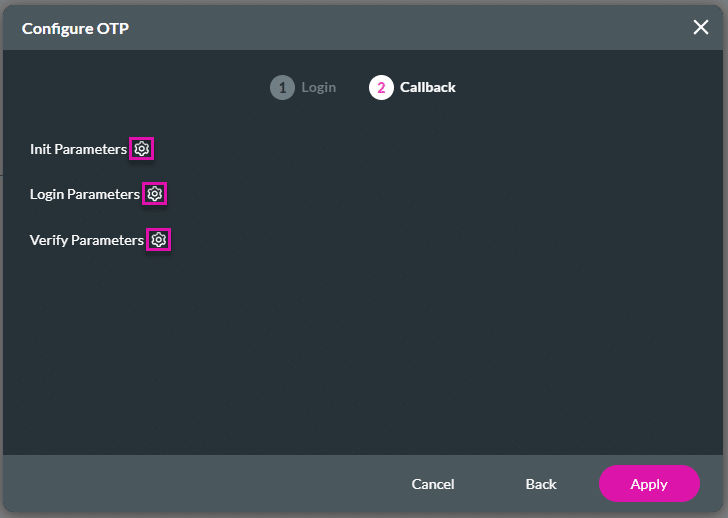The height and width of the screenshot is (518, 728).
Task: Click the Cancel button
Action: click(x=433, y=484)
